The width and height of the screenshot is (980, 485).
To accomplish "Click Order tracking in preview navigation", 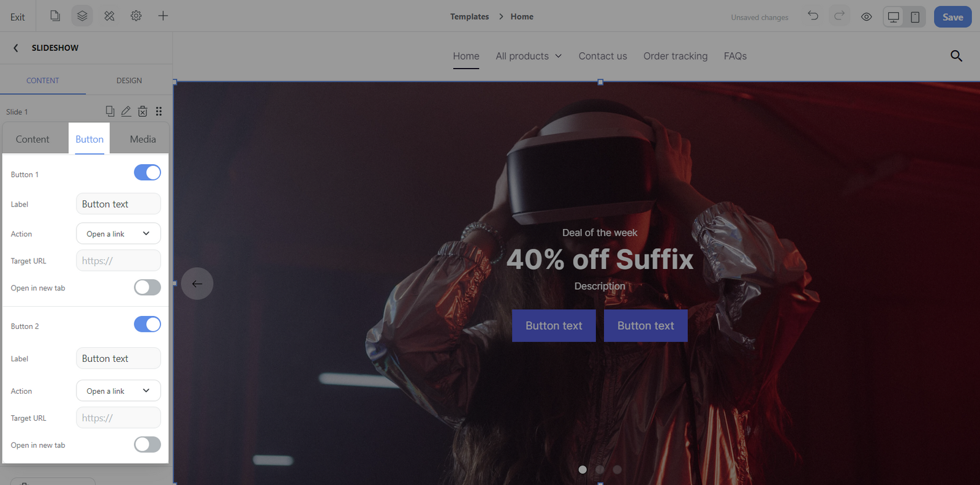I will coord(675,56).
